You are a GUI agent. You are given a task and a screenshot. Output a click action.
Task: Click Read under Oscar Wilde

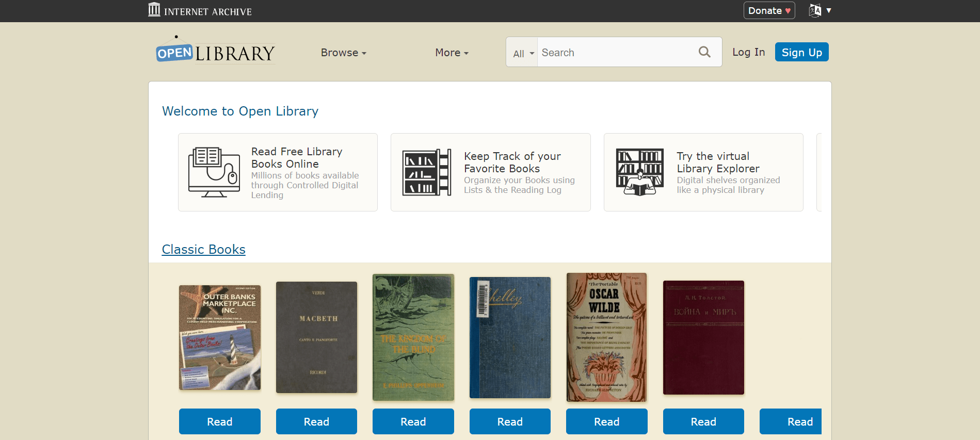tap(606, 421)
